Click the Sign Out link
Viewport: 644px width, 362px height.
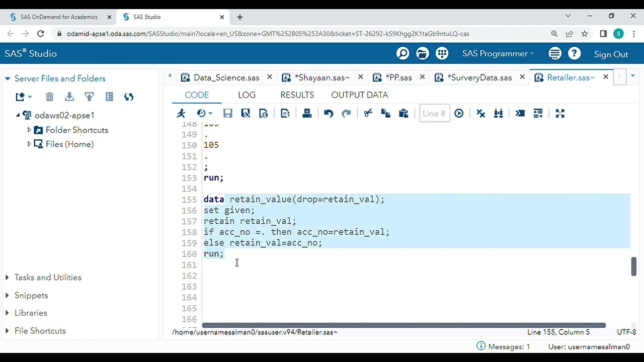(x=611, y=54)
